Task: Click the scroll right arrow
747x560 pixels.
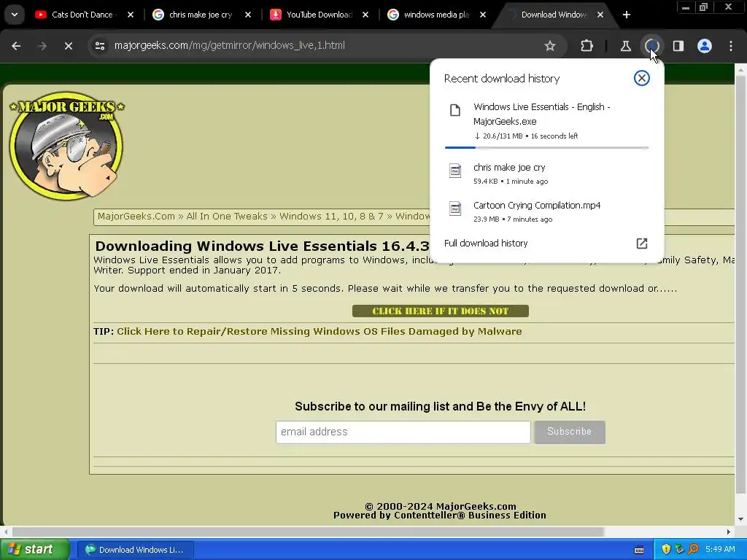Action: tap(729, 532)
